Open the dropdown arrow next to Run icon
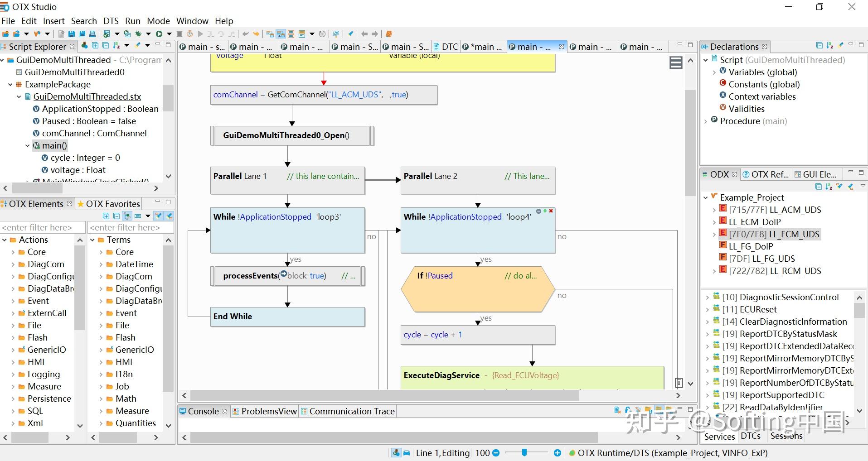868x461 pixels. [169, 34]
